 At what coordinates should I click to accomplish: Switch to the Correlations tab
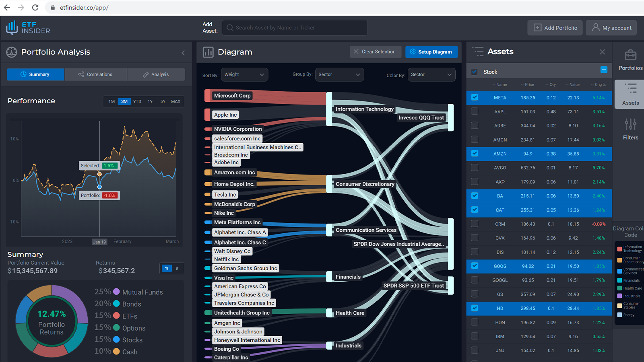click(95, 74)
